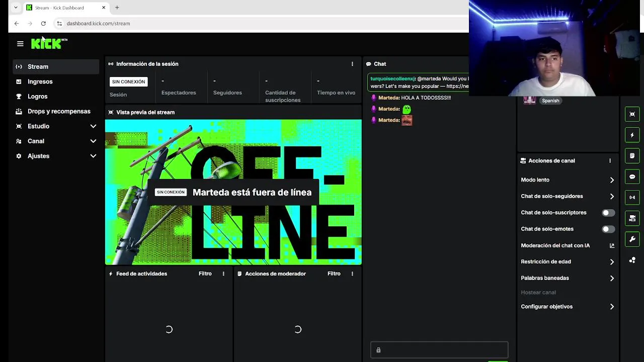Expand Palabras baneadas arrow
Image resolution: width=644 pixels, height=362 pixels.
(x=612, y=278)
